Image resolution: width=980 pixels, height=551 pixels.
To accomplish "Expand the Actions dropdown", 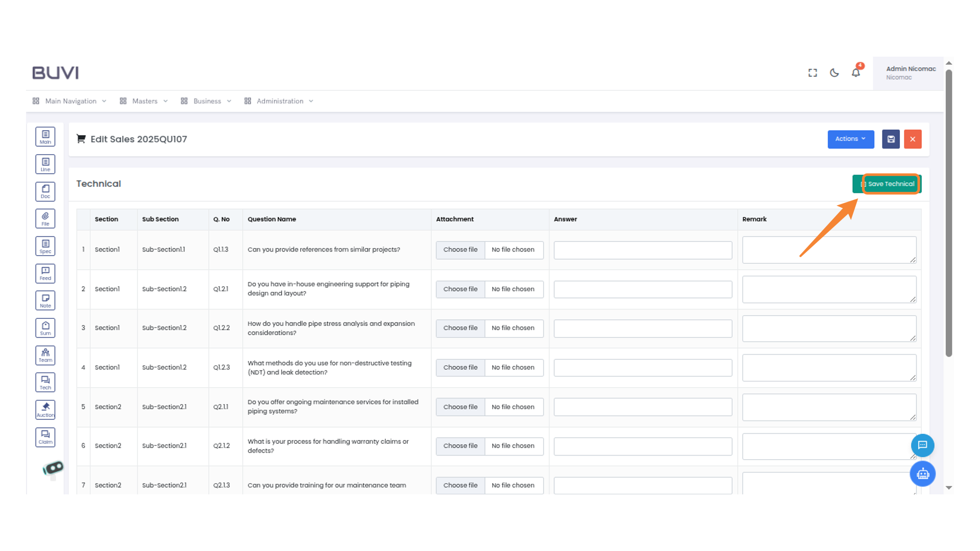I will pyautogui.click(x=850, y=139).
